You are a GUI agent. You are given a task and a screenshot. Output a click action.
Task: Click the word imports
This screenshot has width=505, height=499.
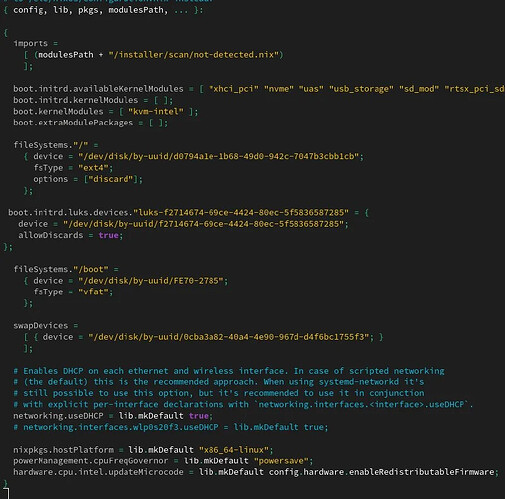(x=31, y=43)
